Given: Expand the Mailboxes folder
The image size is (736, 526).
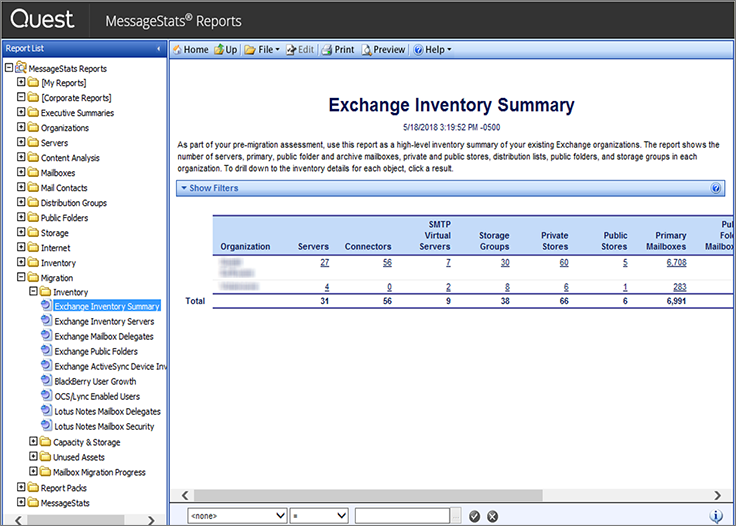Looking at the screenshot, I should click(21, 172).
